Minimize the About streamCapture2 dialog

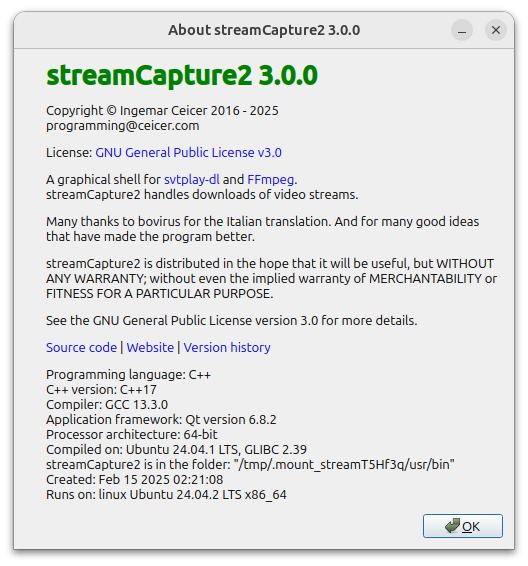[462, 30]
